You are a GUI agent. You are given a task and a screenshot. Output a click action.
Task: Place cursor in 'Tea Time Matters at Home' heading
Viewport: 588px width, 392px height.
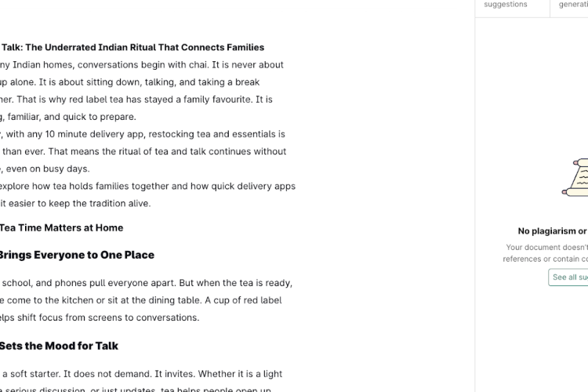pyautogui.click(x=61, y=227)
